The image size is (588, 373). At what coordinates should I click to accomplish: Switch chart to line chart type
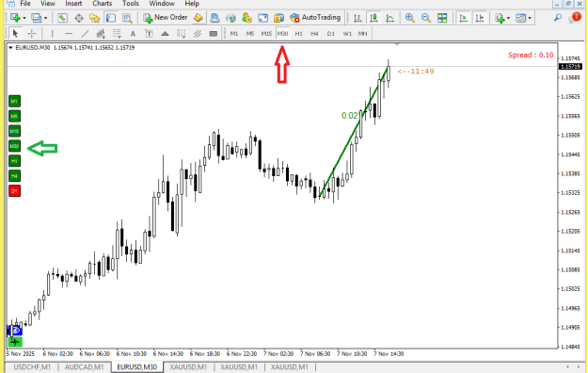[x=390, y=18]
